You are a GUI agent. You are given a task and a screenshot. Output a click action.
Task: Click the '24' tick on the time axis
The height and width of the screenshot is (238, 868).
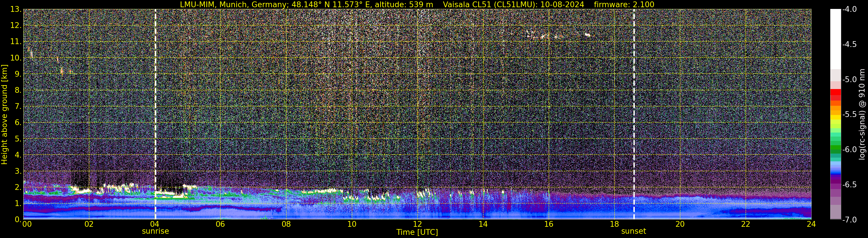tap(811, 224)
